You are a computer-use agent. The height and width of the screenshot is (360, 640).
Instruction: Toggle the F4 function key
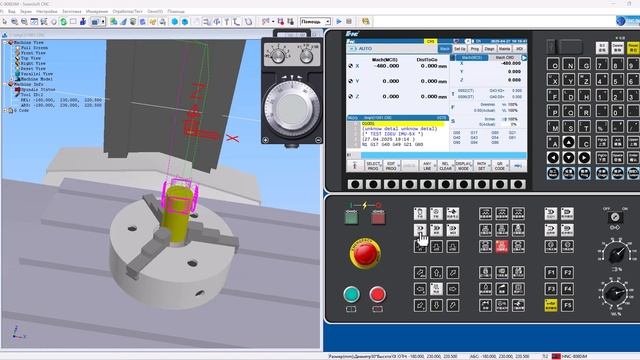coord(567,289)
